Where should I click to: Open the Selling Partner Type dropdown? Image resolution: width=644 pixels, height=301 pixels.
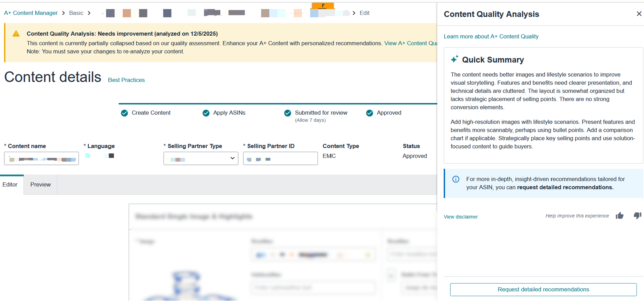coord(201,158)
